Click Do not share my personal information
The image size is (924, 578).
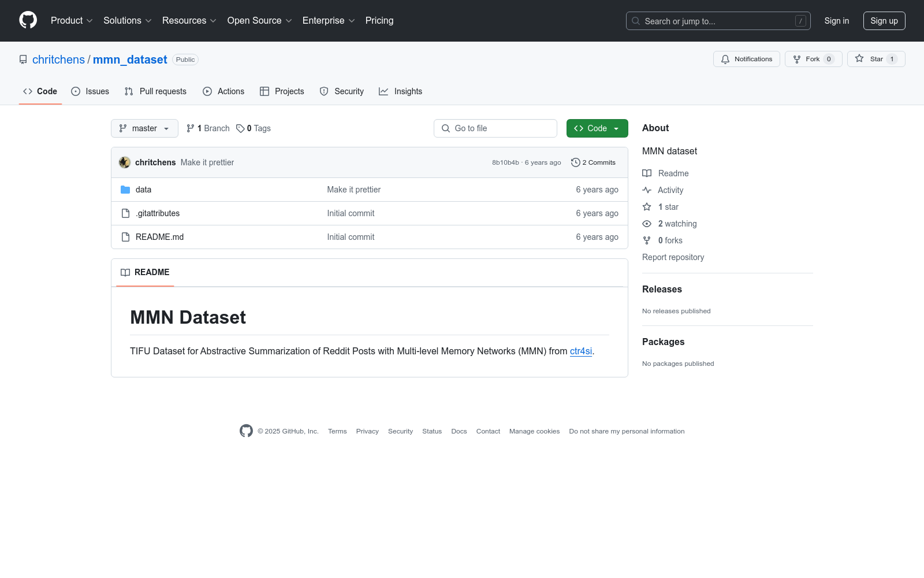(627, 431)
